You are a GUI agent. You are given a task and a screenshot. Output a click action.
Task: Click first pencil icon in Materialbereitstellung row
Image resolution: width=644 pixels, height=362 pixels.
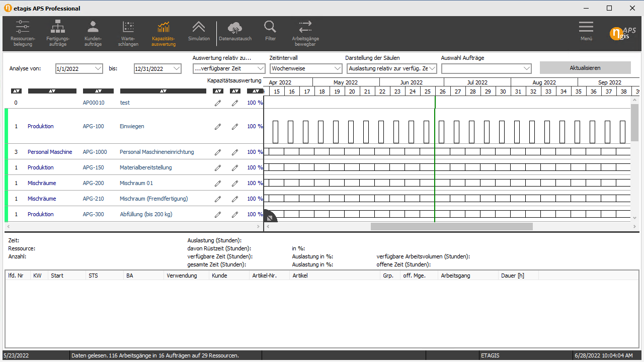pyautogui.click(x=218, y=168)
